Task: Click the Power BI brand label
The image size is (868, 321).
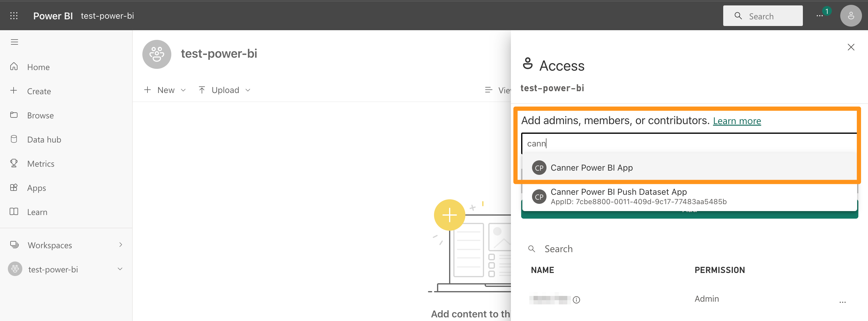Action: click(x=53, y=16)
